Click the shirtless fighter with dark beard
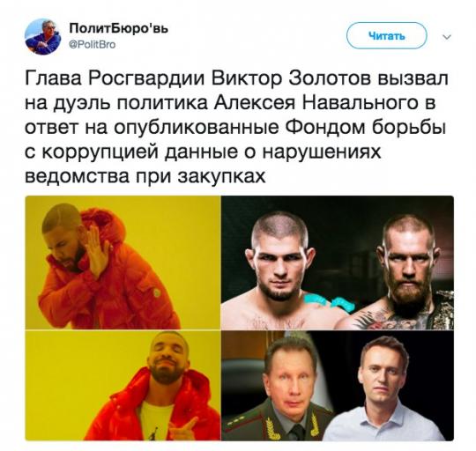This screenshot has width=476, height=451. [279, 271]
